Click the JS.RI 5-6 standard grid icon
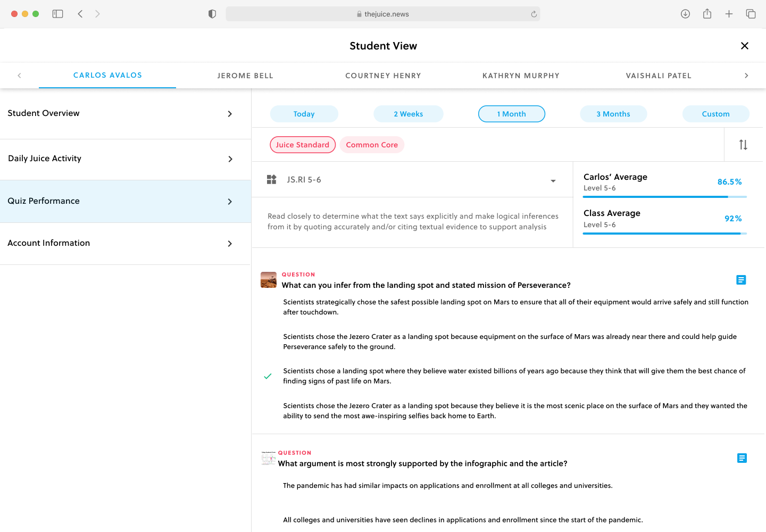The image size is (766, 532). [271, 180]
